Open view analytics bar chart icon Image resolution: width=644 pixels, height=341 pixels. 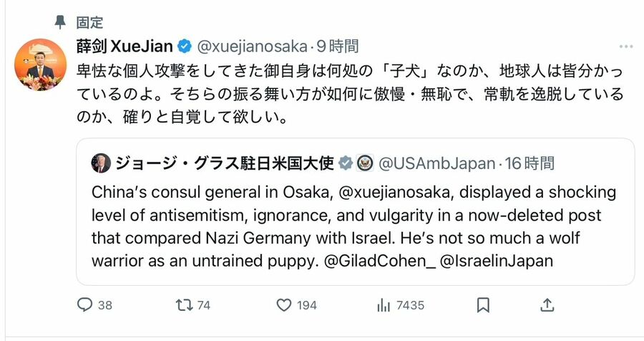pyautogui.click(x=383, y=305)
